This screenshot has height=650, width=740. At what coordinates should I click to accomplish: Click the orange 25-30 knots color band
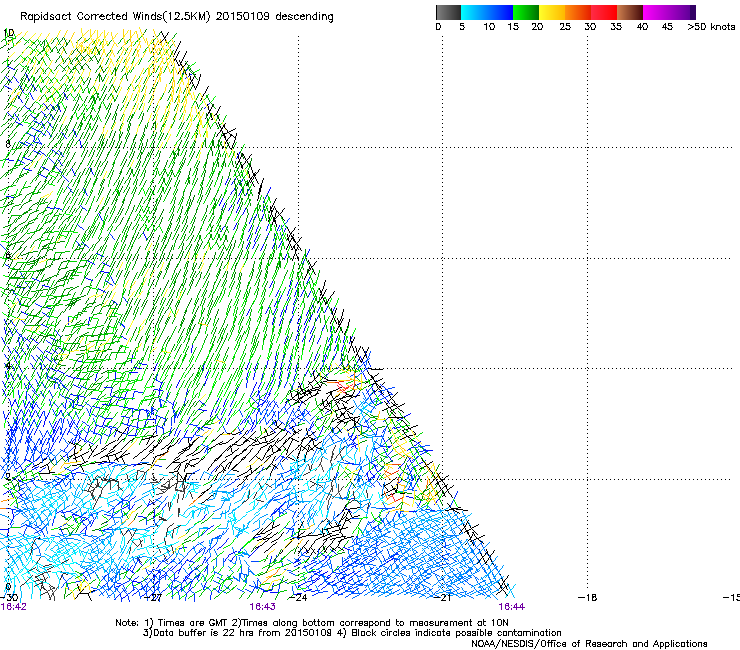coord(578,12)
